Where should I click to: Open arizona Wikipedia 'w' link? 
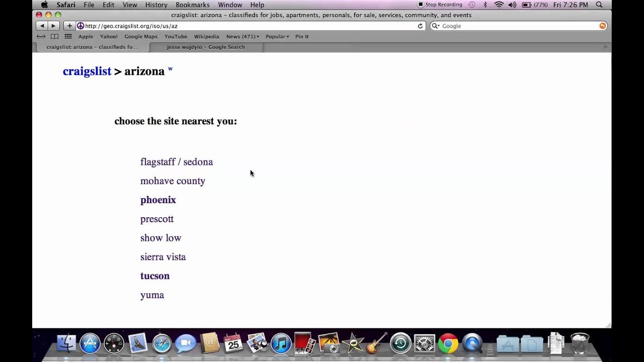170,69
